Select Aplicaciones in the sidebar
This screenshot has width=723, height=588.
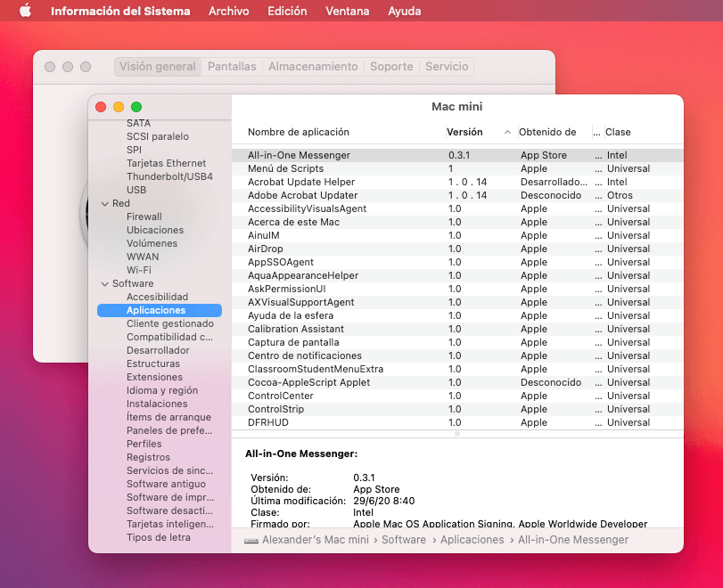[x=160, y=311]
